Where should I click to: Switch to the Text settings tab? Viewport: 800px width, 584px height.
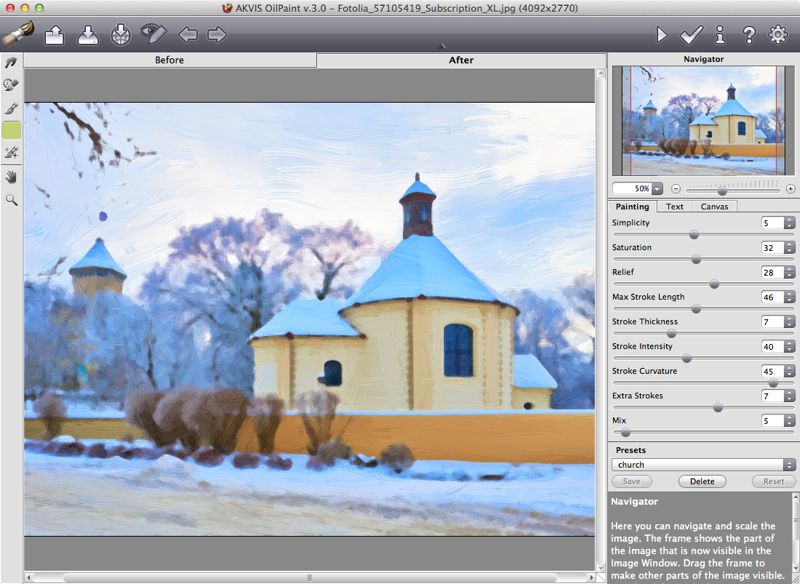coord(675,206)
